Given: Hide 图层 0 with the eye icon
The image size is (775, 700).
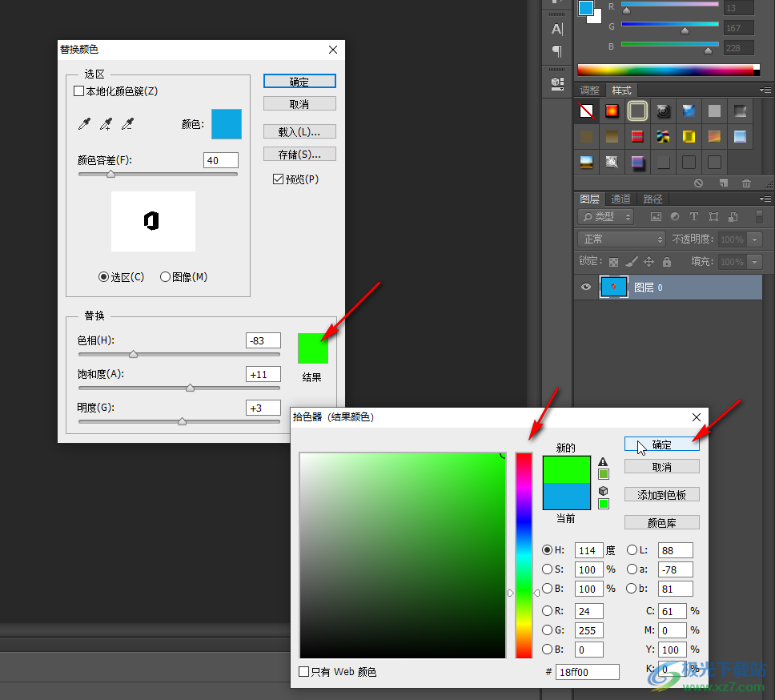Looking at the screenshot, I should (586, 287).
